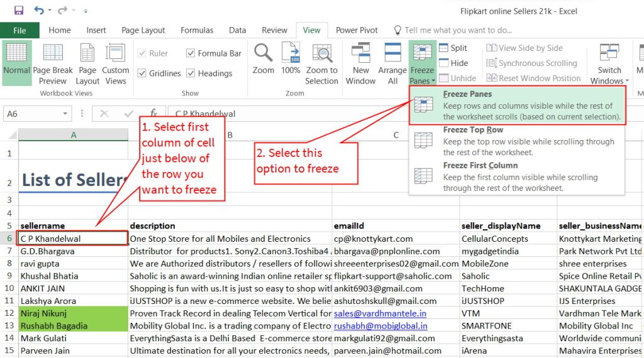Select row 10 header
This screenshot has height=358, width=644.
[9, 288]
